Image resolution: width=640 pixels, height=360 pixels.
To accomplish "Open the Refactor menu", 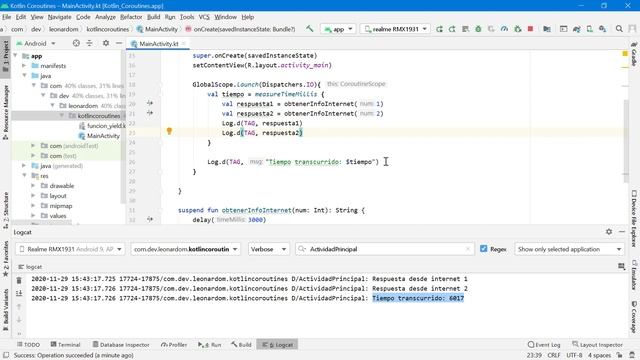I will [131, 17].
